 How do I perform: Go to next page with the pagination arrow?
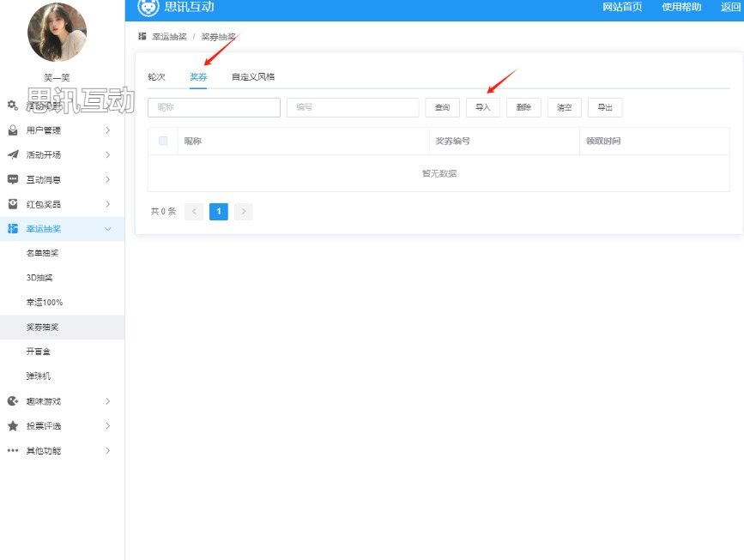point(244,211)
